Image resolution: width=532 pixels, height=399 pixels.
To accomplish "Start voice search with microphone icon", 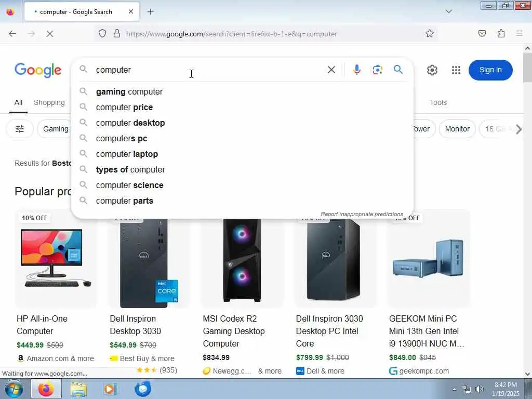I will pos(356,70).
